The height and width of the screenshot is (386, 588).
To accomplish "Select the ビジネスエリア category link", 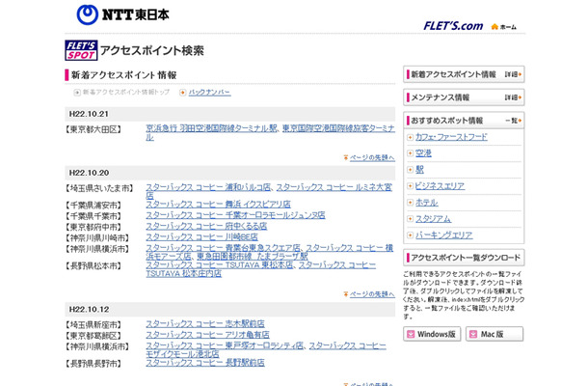I will coord(440,186).
